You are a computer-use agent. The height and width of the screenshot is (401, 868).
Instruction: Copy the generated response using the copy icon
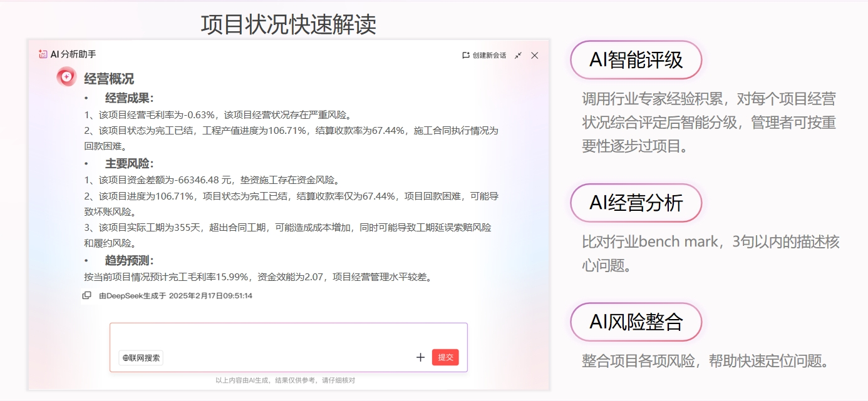click(x=87, y=295)
